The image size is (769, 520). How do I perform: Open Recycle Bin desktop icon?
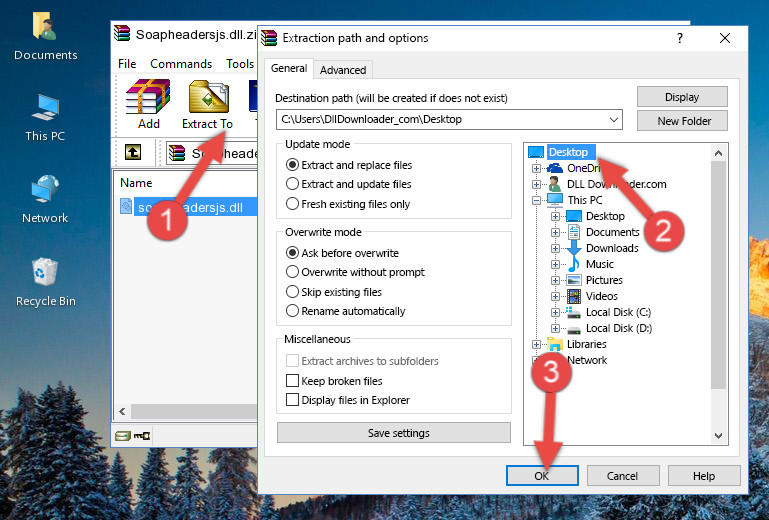pyautogui.click(x=45, y=272)
